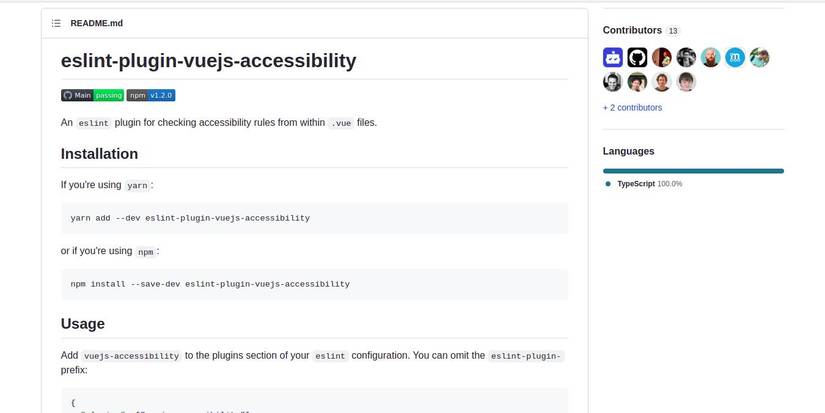825x413 pixels.
Task: Open the last avatar in second contributor row
Action: [686, 82]
